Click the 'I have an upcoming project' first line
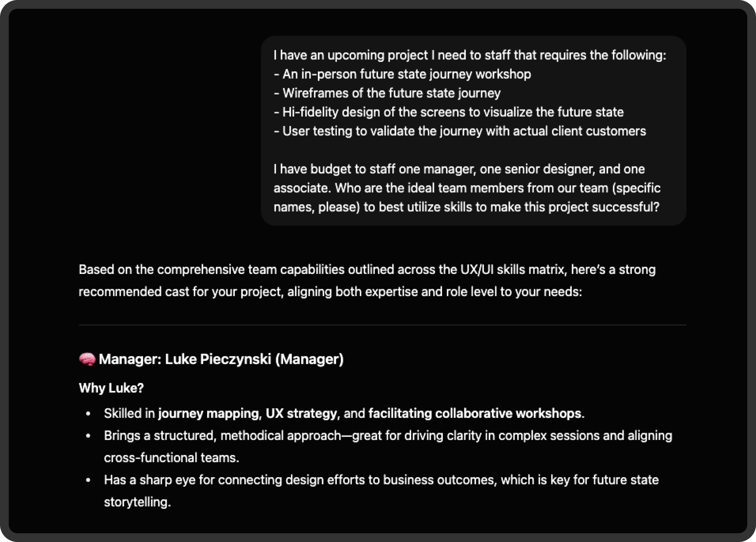This screenshot has height=542, width=756. pos(470,55)
